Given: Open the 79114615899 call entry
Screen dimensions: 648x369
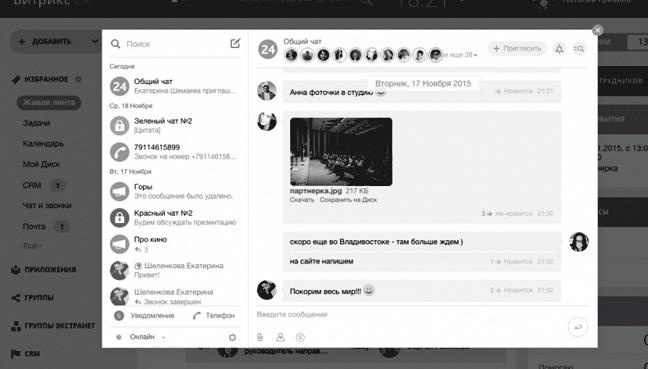Looking at the screenshot, I should 174,152.
